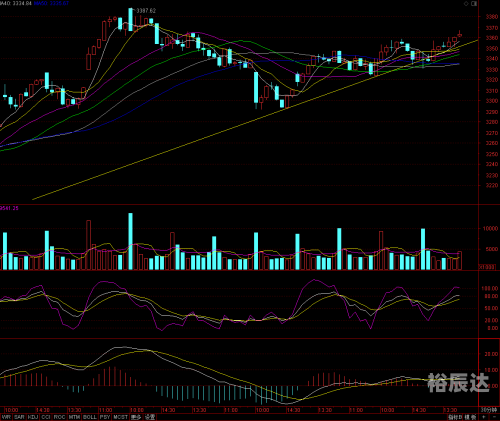Click the minus zoom-out button
The width and height of the screenshot is (500, 421).
point(495,417)
